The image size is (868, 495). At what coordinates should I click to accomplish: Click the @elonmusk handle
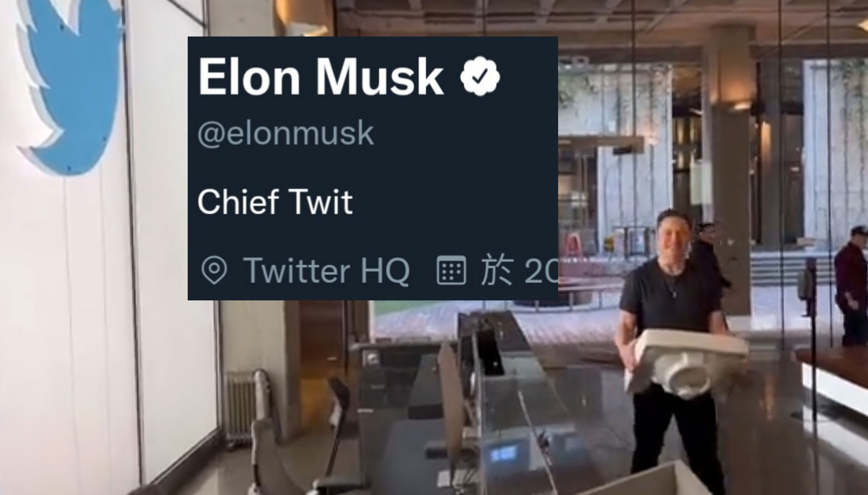285,134
